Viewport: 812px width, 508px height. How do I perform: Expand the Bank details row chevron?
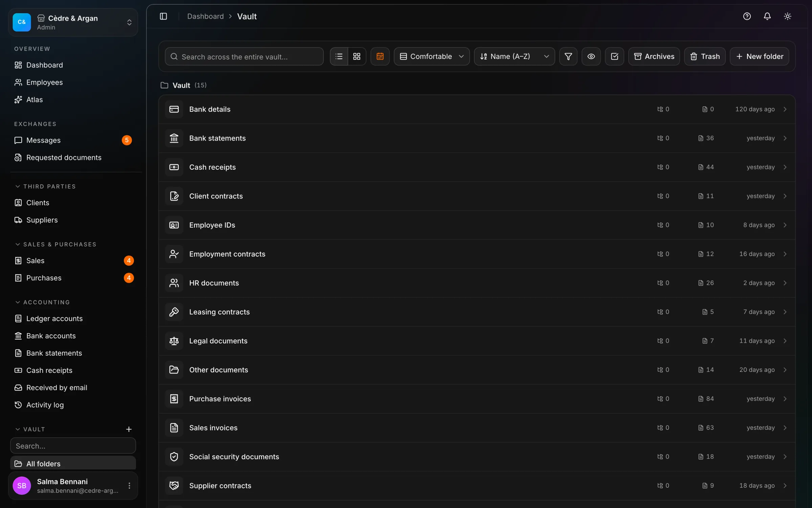(x=785, y=109)
